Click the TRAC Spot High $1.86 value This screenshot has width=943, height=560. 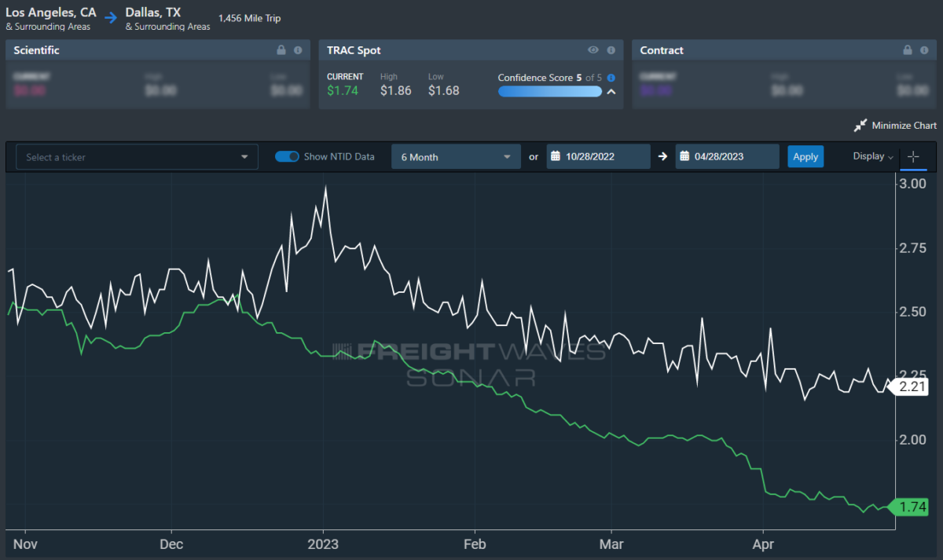396,90
